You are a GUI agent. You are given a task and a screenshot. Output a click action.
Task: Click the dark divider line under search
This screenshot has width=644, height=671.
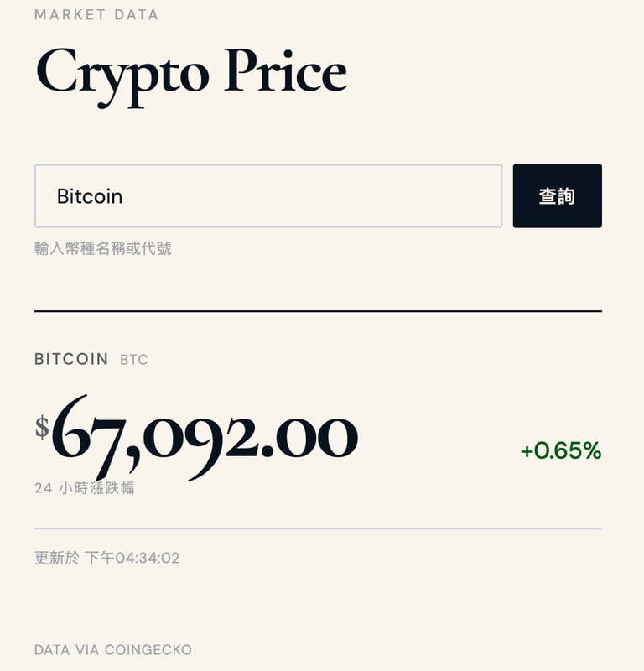pyautogui.click(x=318, y=311)
